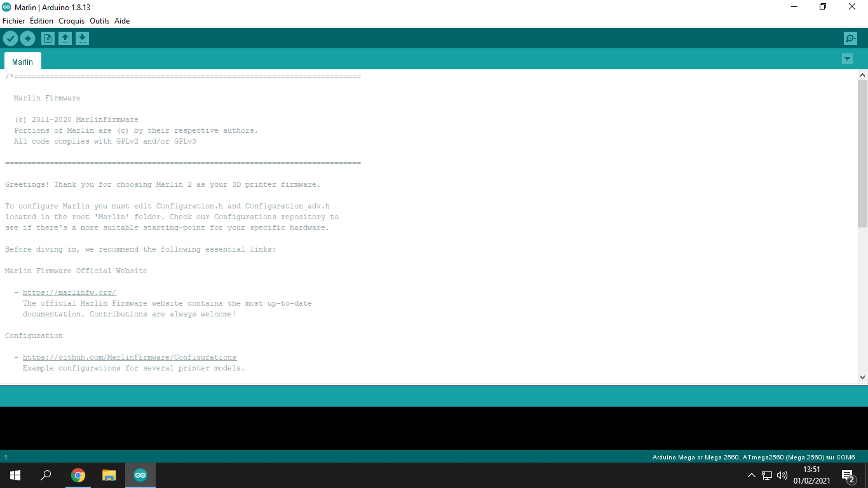Image resolution: width=868 pixels, height=488 pixels.
Task: Open the Croquis menu
Action: tap(72, 21)
